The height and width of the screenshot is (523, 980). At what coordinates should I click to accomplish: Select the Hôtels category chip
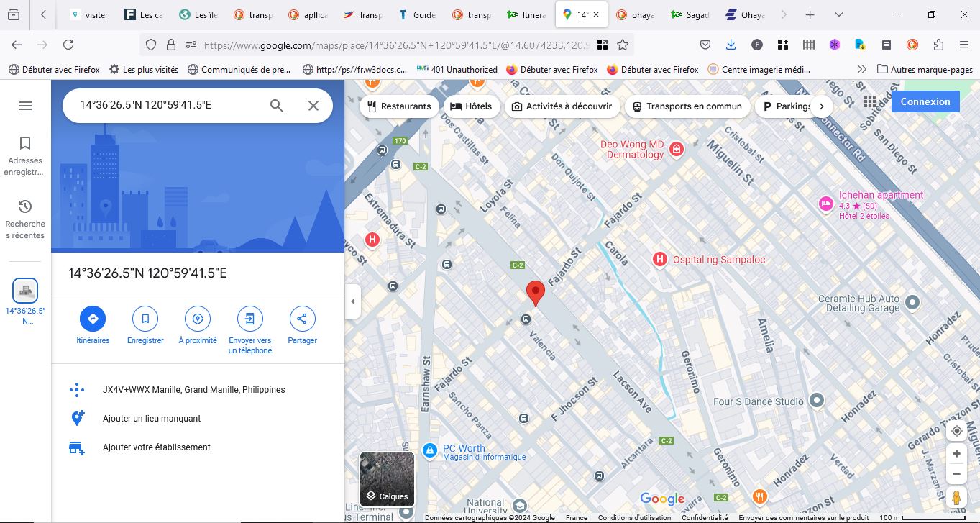click(x=471, y=106)
